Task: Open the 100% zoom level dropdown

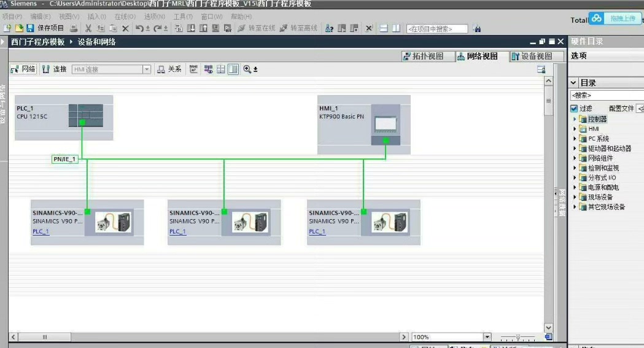Action: [487, 337]
